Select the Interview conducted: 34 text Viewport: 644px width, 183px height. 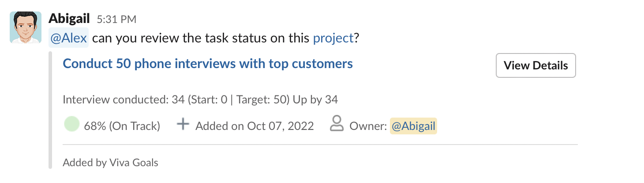click(x=124, y=99)
